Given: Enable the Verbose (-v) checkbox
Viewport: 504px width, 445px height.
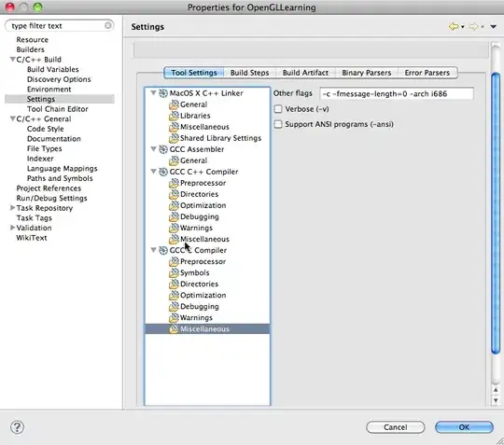Looking at the screenshot, I should point(278,109).
